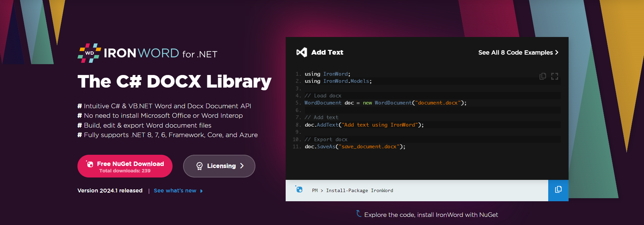Click the IRONWORD for .NET wordmark
644x225 pixels.
[x=160, y=53]
